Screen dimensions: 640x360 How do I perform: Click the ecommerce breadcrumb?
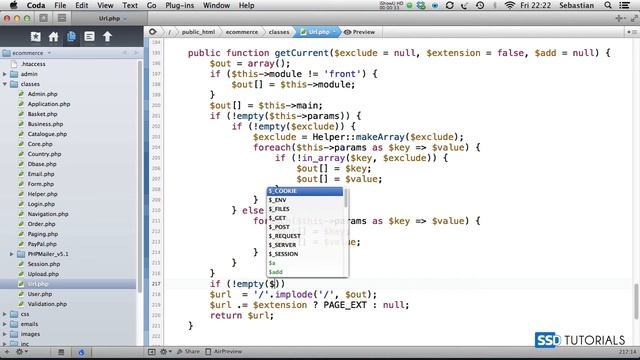(242, 32)
